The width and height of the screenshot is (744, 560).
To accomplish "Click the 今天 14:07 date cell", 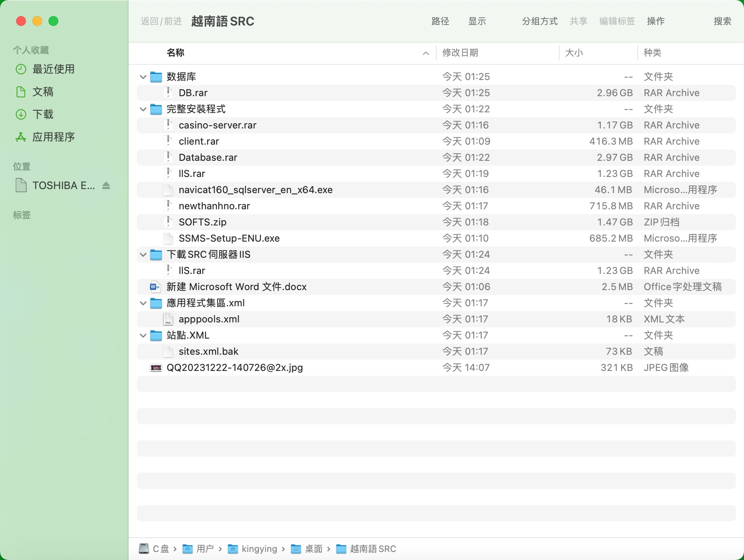I will pos(466,368).
